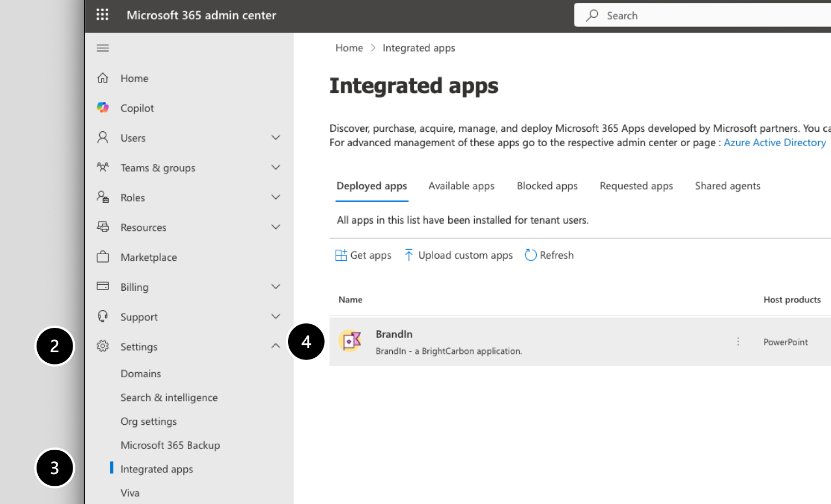Screen dimensions: 831x504
Task: Focus the top Search field
Action: pyautogui.click(x=702, y=16)
